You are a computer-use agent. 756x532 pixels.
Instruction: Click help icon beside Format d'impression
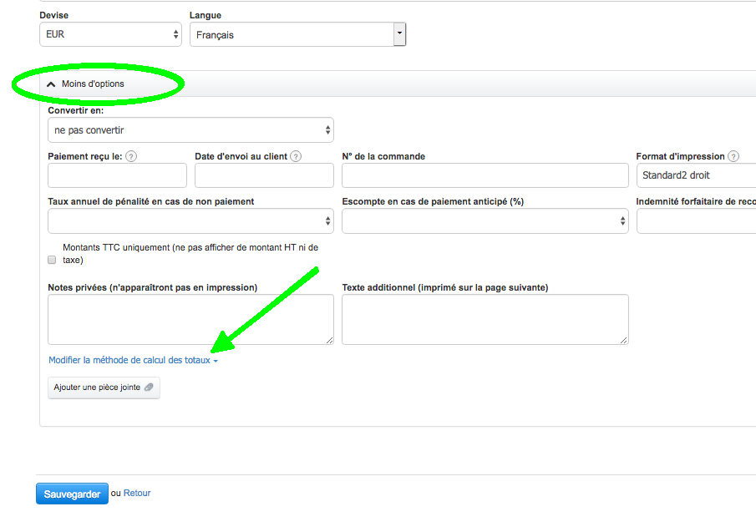click(x=733, y=156)
